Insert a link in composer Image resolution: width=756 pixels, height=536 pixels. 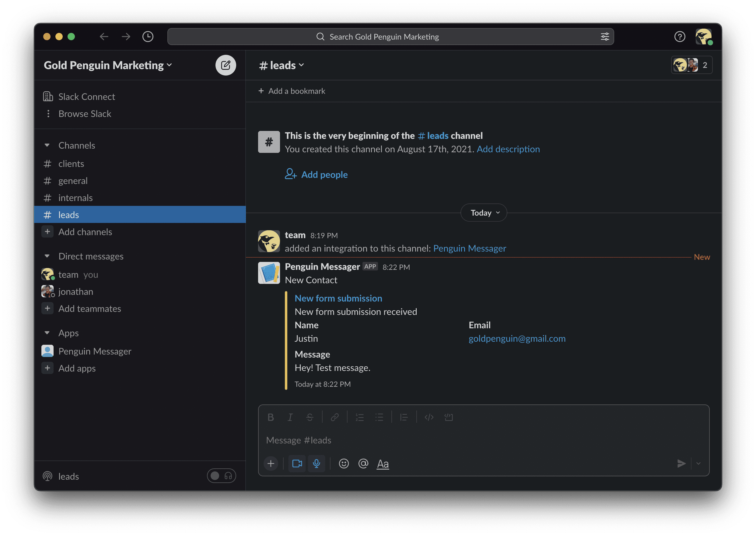click(334, 417)
